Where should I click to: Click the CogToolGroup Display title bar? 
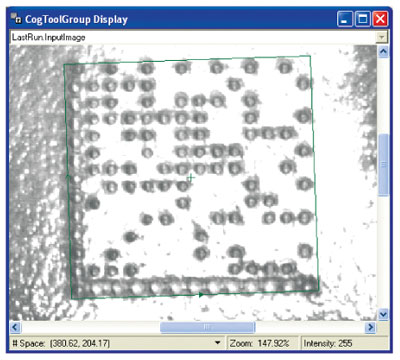(199, 19)
